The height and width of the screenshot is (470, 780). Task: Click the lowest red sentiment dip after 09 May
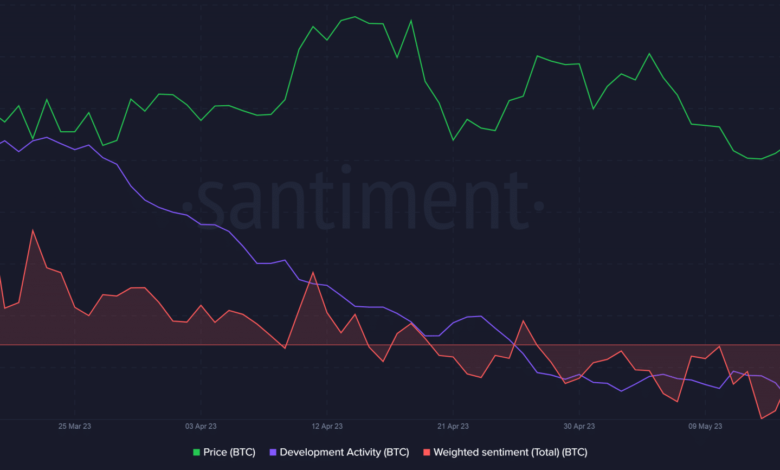pyautogui.click(x=762, y=418)
